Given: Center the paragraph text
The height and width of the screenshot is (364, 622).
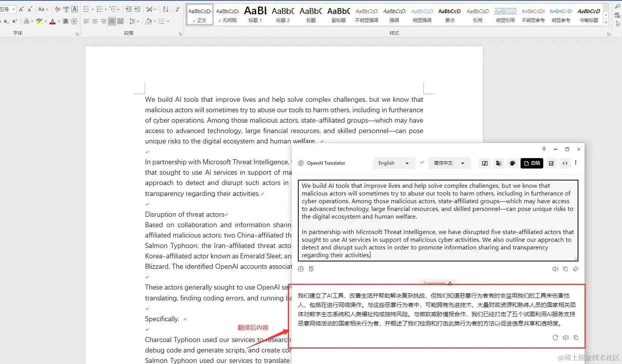Looking at the screenshot, I should pos(95,21).
